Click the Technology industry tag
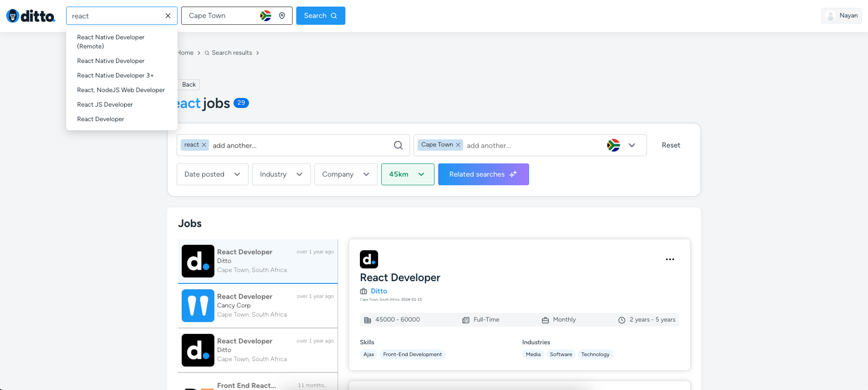The height and width of the screenshot is (390, 868). (595, 354)
